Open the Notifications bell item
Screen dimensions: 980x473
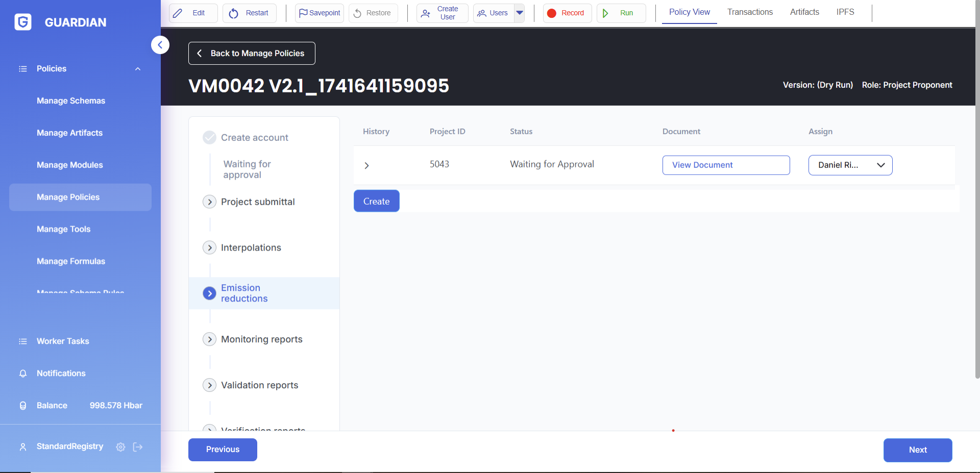pos(61,374)
